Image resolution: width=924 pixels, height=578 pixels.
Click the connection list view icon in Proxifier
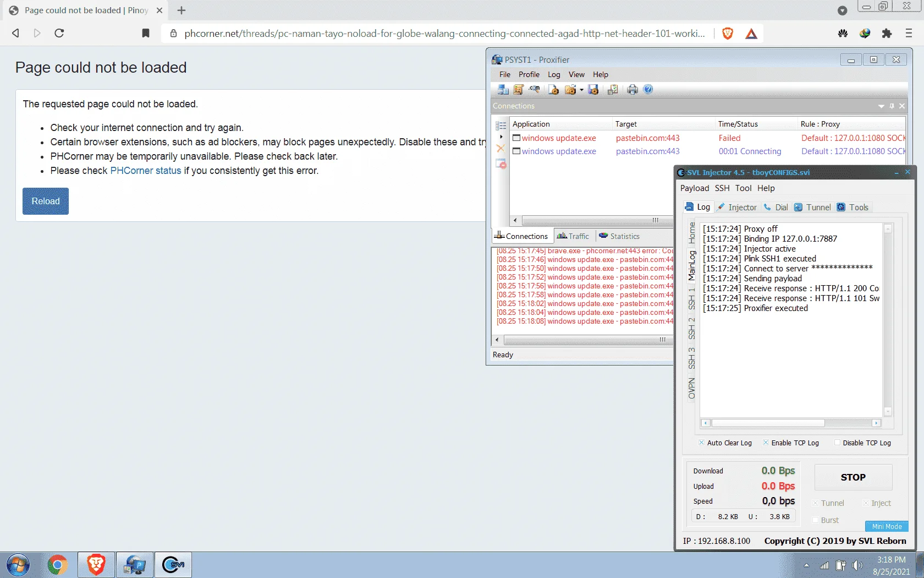click(501, 126)
